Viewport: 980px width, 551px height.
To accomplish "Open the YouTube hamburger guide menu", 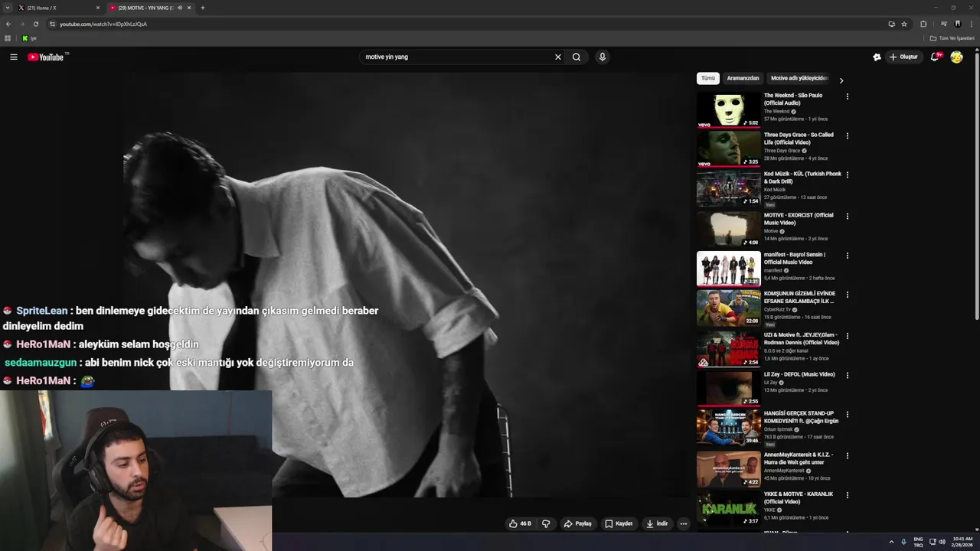I will 14,57.
